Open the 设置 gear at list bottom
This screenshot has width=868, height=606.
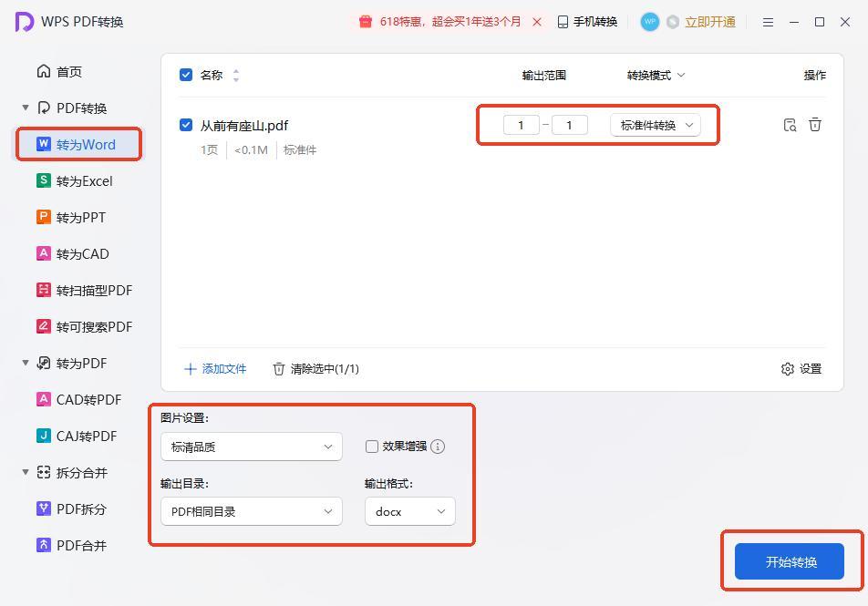(x=801, y=368)
